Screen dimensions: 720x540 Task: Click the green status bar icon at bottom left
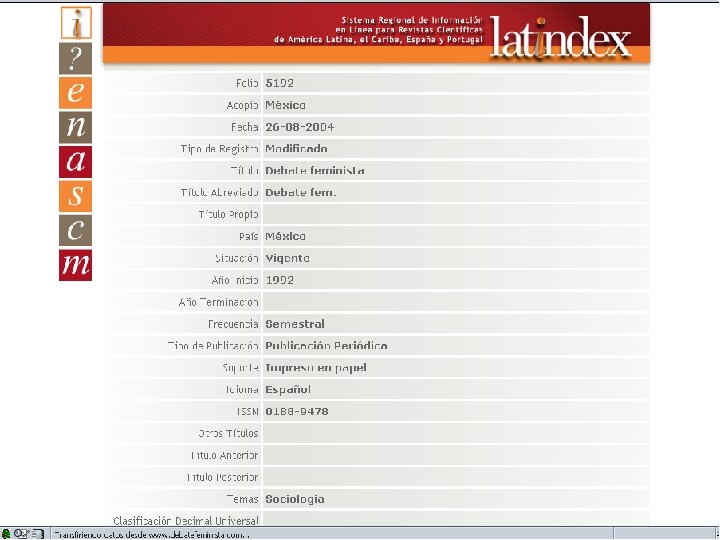tap(6, 534)
